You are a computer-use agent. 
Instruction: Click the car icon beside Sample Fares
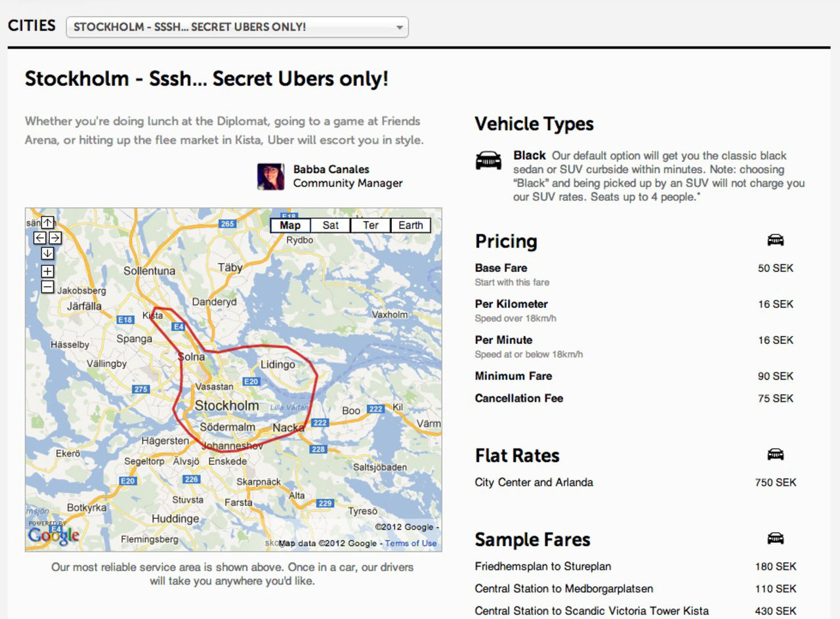[x=776, y=538]
